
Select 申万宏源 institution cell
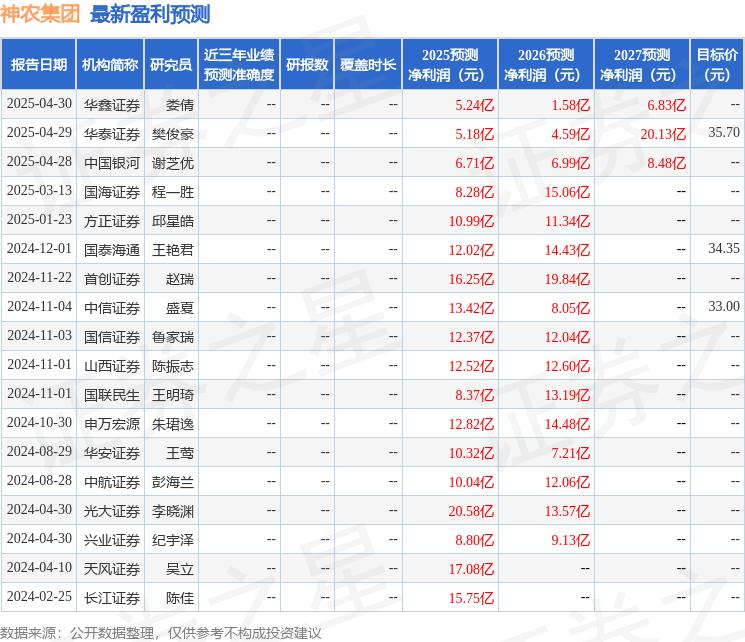[x=112, y=424]
